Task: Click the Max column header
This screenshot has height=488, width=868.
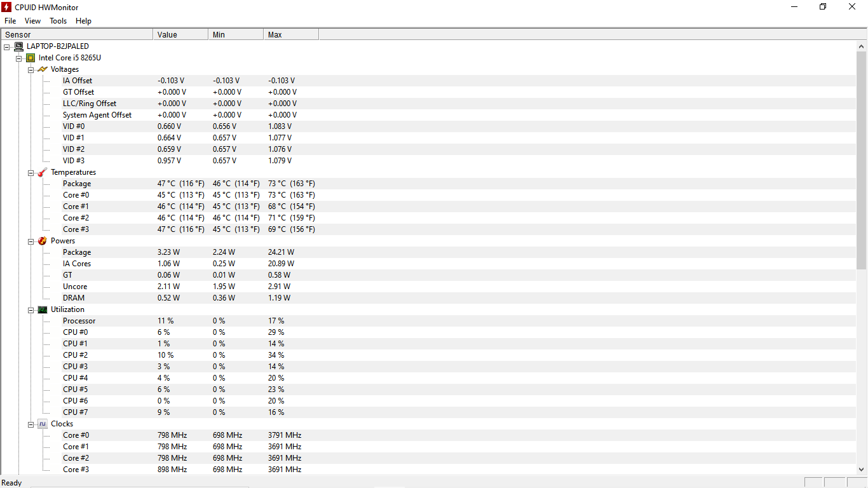Action: (291, 34)
